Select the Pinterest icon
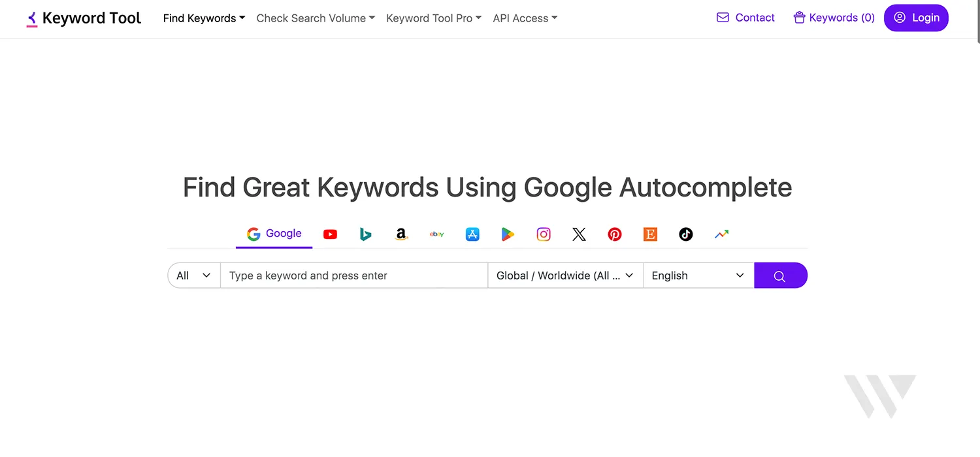The height and width of the screenshot is (457, 980). (x=615, y=234)
